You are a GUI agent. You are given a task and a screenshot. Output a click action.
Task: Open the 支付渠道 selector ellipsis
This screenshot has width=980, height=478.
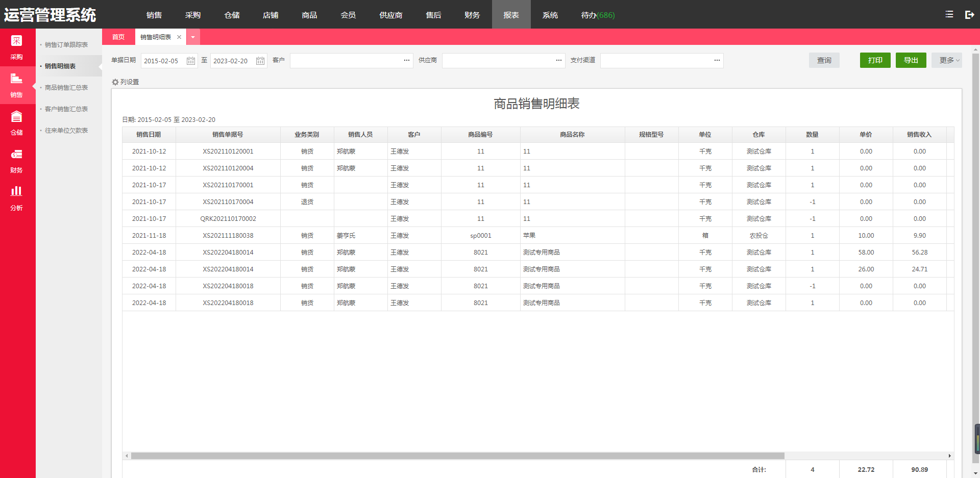[x=717, y=61]
